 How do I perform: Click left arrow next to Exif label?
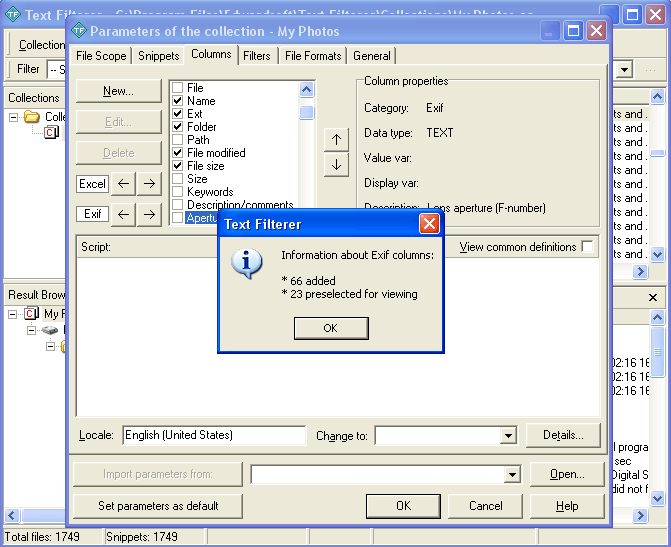coord(122,214)
